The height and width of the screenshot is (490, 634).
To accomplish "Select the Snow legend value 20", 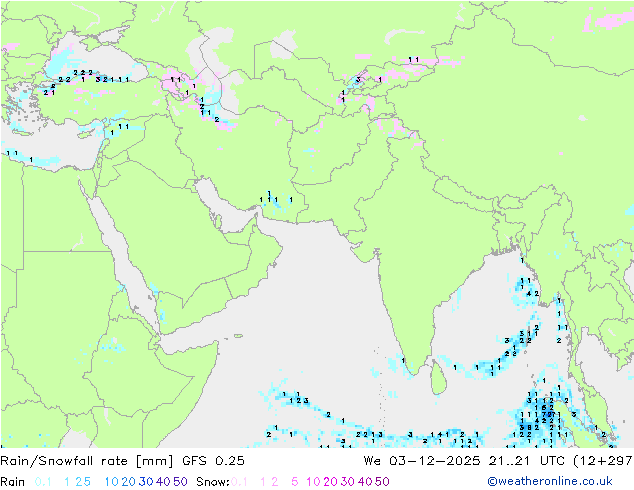I will 330,482.
